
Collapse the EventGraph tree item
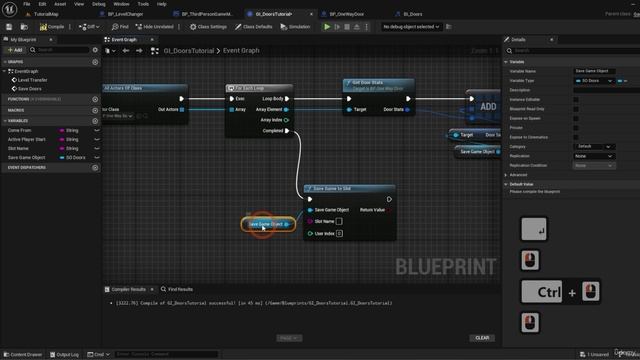coord(4,71)
